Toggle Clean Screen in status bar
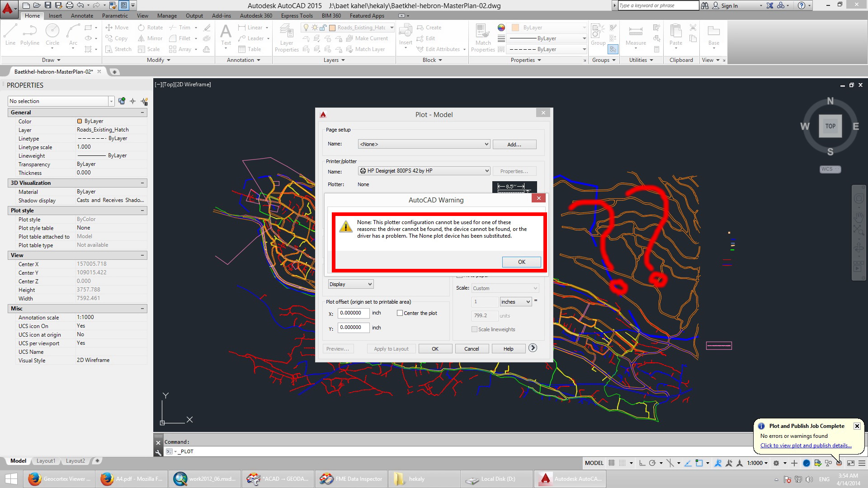 pyautogui.click(x=851, y=463)
